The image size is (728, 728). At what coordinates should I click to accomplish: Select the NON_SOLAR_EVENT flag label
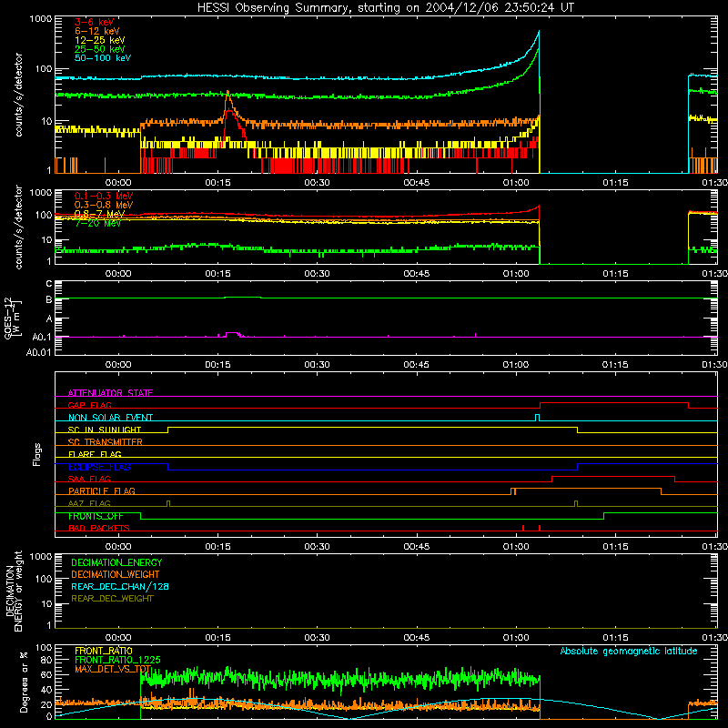coord(110,418)
